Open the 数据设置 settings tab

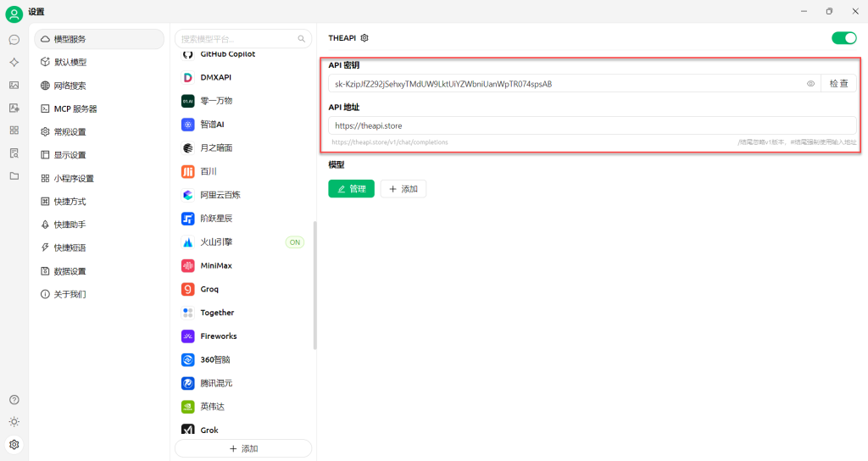click(x=99, y=271)
